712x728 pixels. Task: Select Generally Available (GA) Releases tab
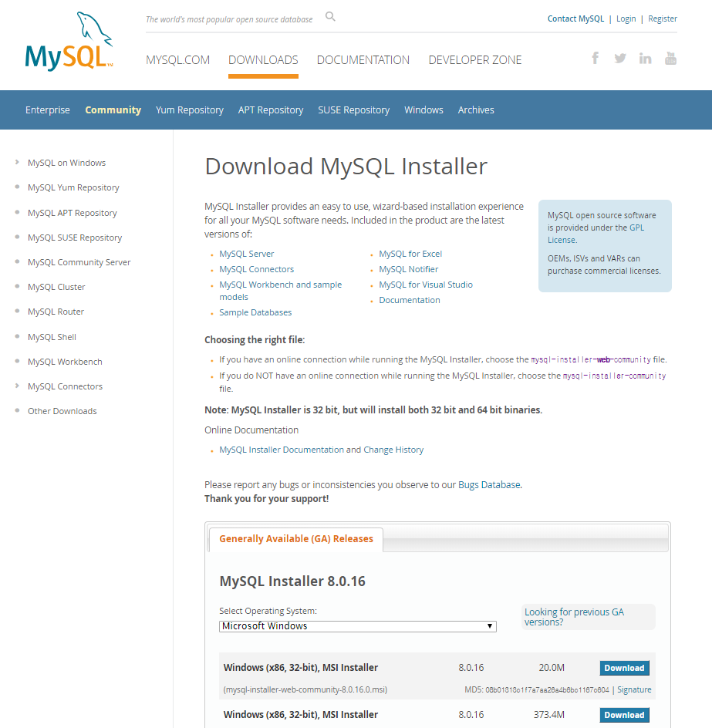[x=296, y=539]
